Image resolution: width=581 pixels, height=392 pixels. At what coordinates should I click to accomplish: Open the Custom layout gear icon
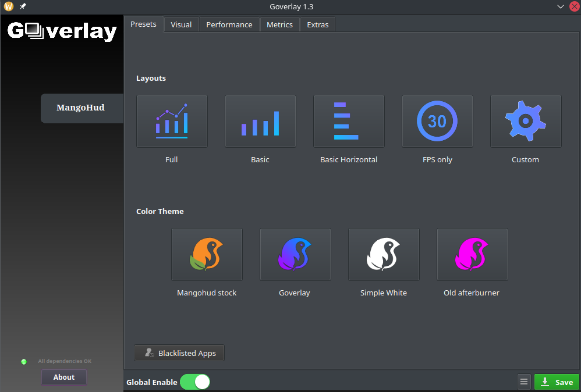[526, 122]
